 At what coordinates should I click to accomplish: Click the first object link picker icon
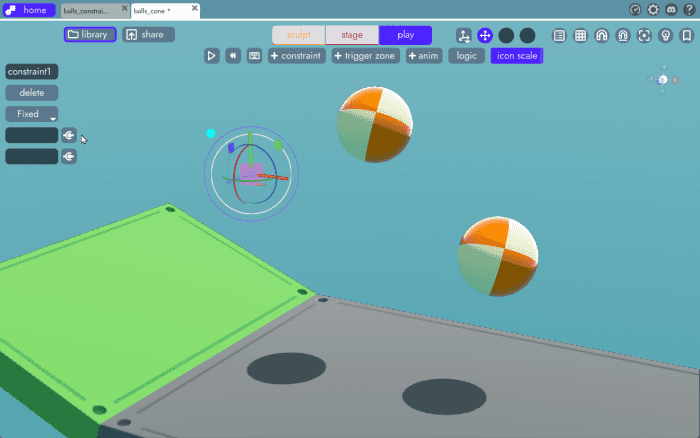69,135
